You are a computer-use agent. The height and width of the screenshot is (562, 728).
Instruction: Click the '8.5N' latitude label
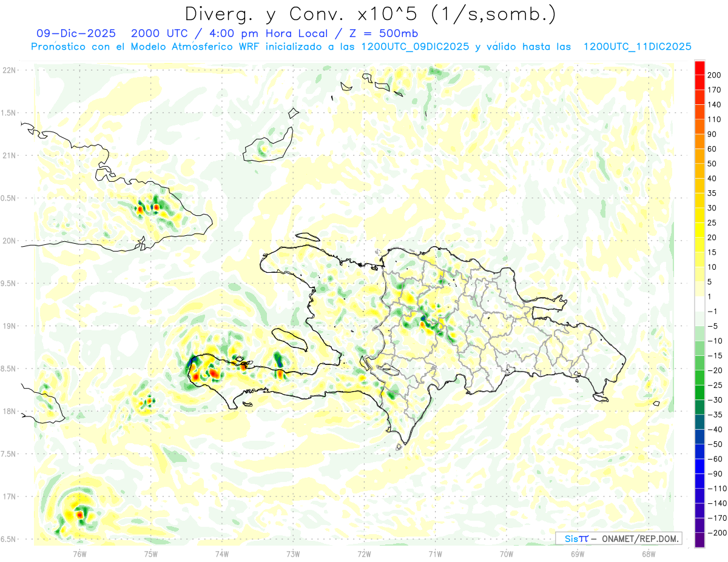click(8, 369)
